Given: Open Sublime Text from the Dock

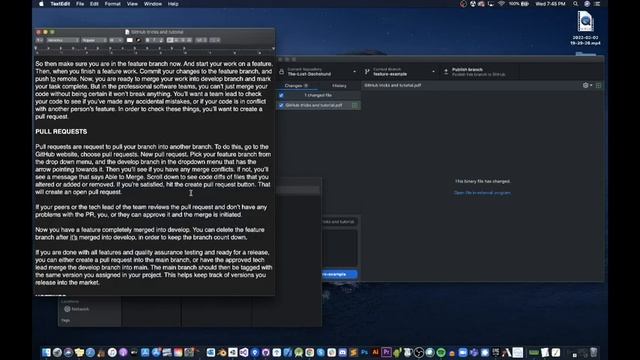Looking at the screenshot, I should (353, 353).
